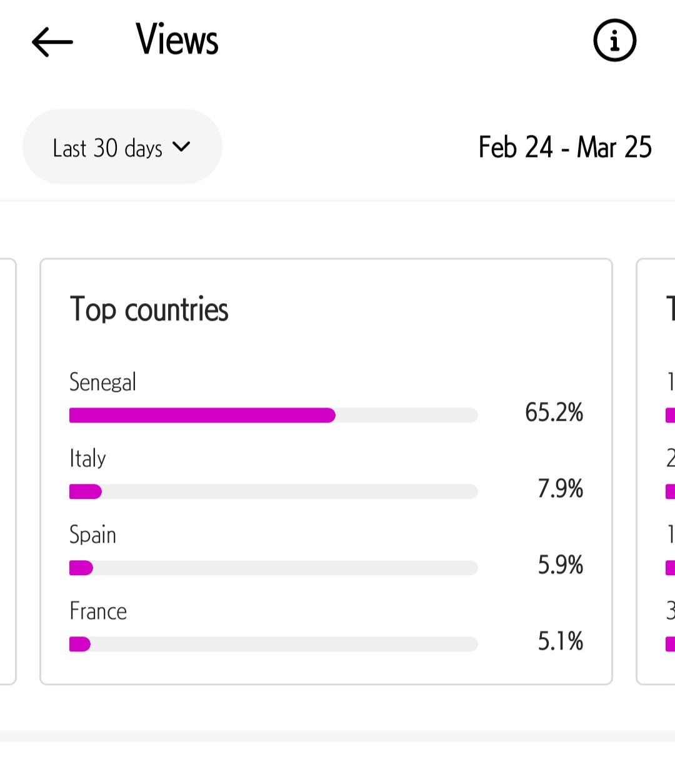The image size is (675, 784).
Task: Open the partially visible next card on right
Action: [x=656, y=472]
